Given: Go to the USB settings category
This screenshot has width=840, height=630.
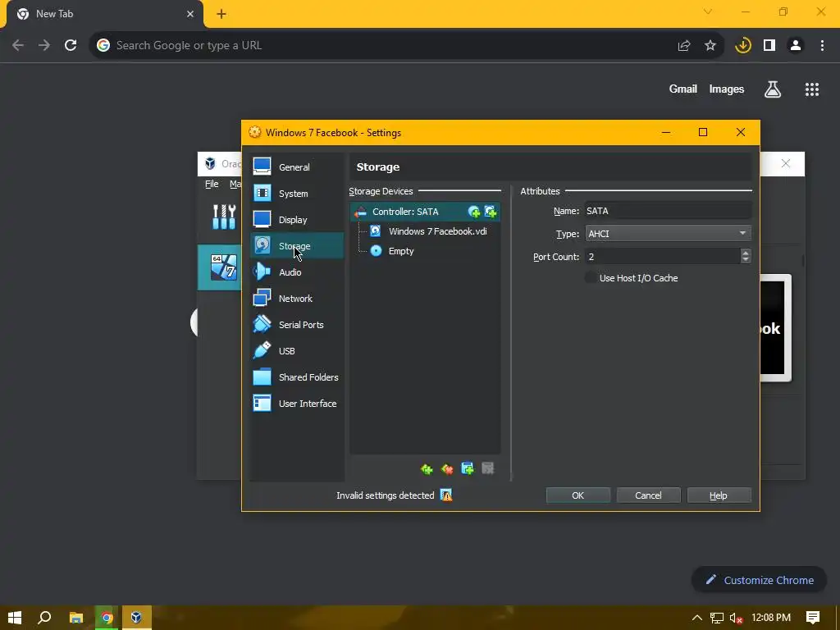Looking at the screenshot, I should coord(297,351).
